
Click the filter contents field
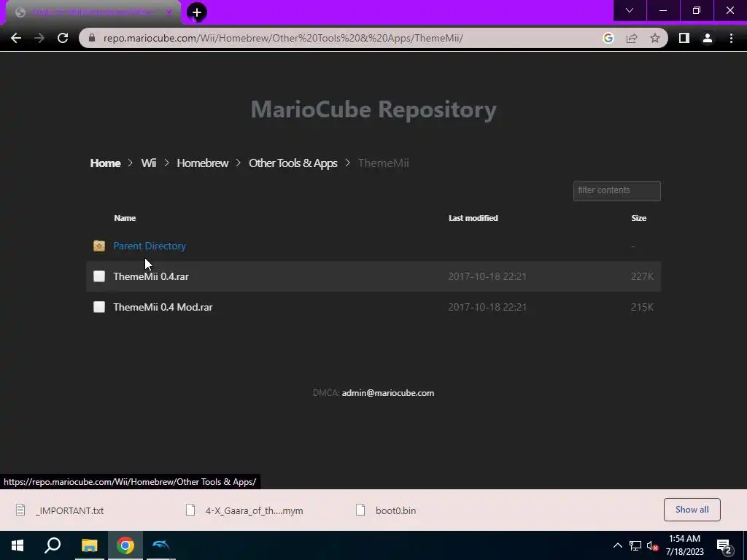point(617,191)
